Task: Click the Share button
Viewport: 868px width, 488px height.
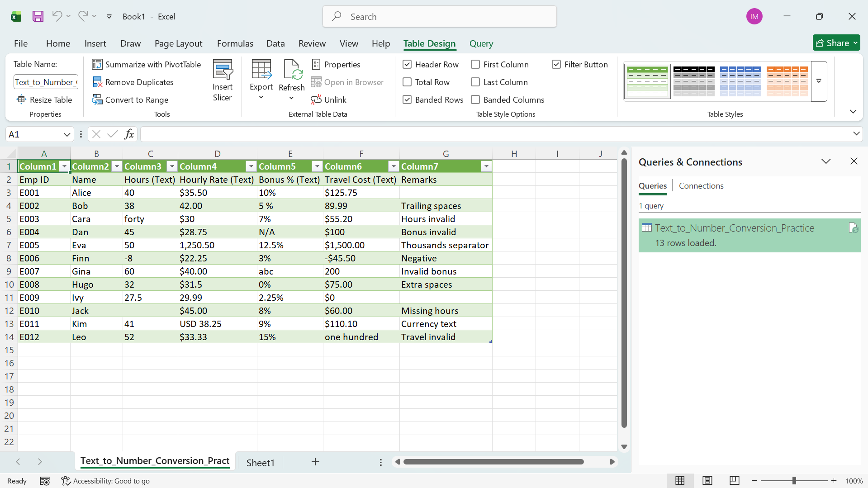Action: [x=836, y=43]
